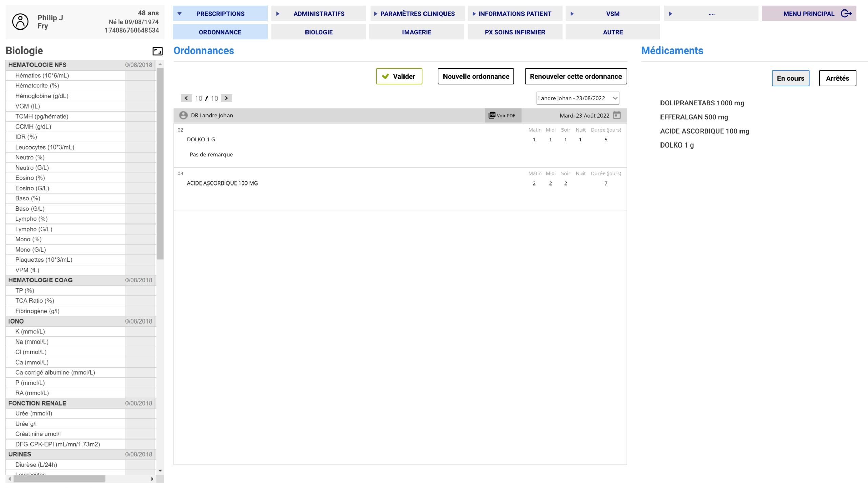
Task: Switch to the Biologie sub-tab
Action: tap(318, 32)
